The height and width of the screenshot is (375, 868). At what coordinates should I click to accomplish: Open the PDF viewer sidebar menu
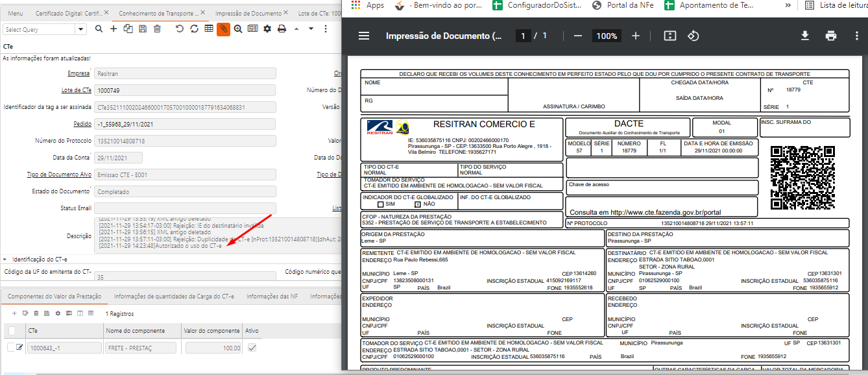coord(364,36)
